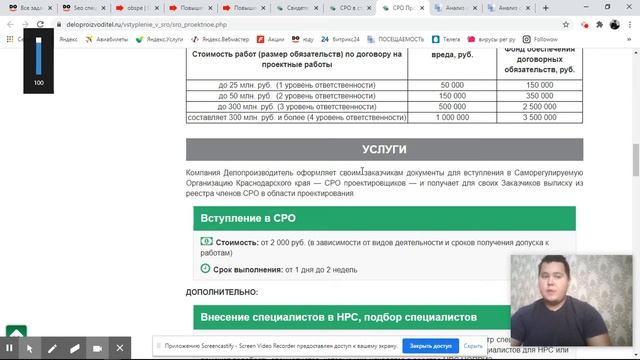Image resolution: width=640 pixels, height=360 pixels.
Task: Click the site lock icon in address bar
Action: coord(59,24)
